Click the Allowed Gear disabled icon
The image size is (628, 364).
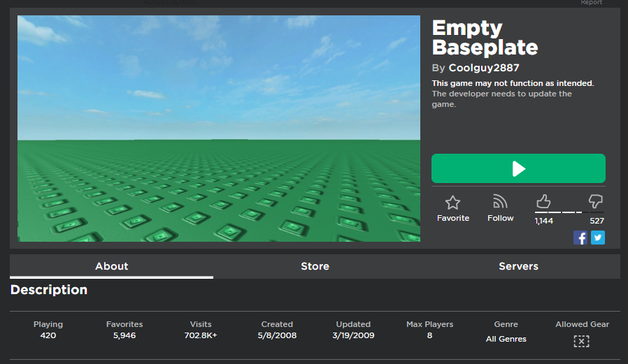point(582,341)
